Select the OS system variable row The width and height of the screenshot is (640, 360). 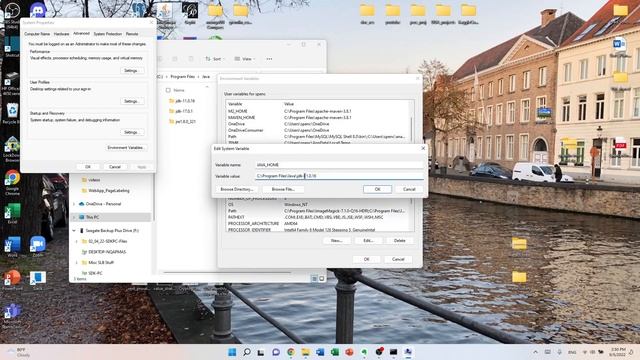[x=318, y=204]
